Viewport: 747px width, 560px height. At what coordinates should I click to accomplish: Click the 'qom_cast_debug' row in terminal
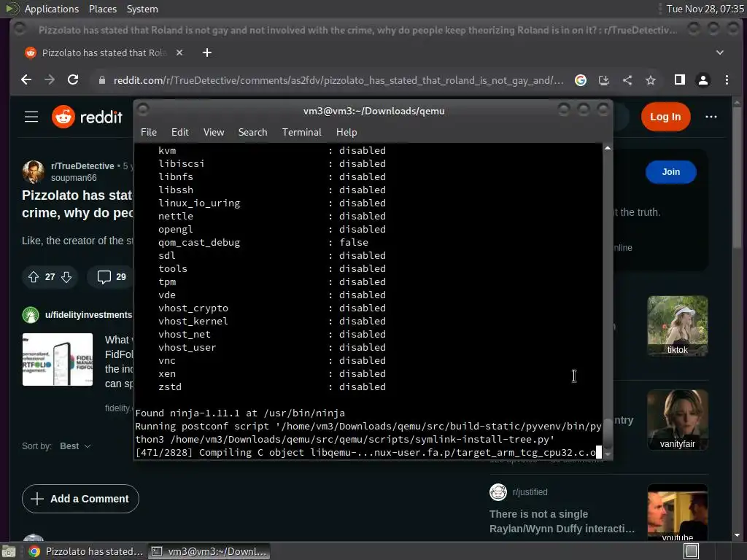263,242
